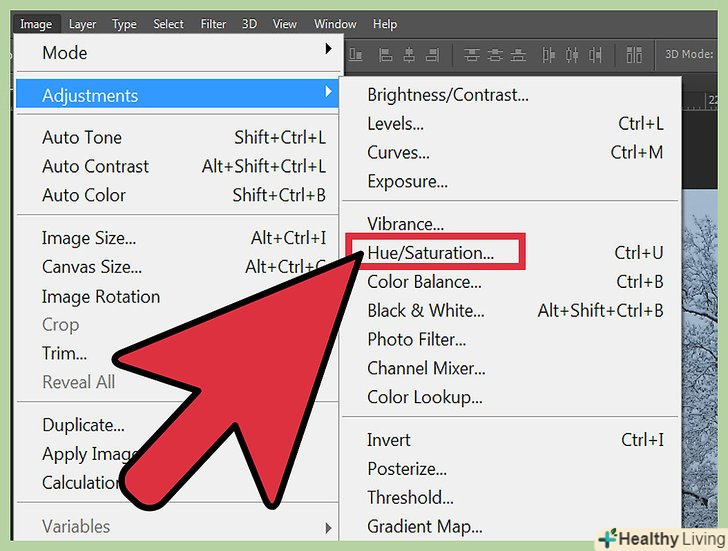
Task: Click the Align right edges icon
Action: tap(432, 55)
